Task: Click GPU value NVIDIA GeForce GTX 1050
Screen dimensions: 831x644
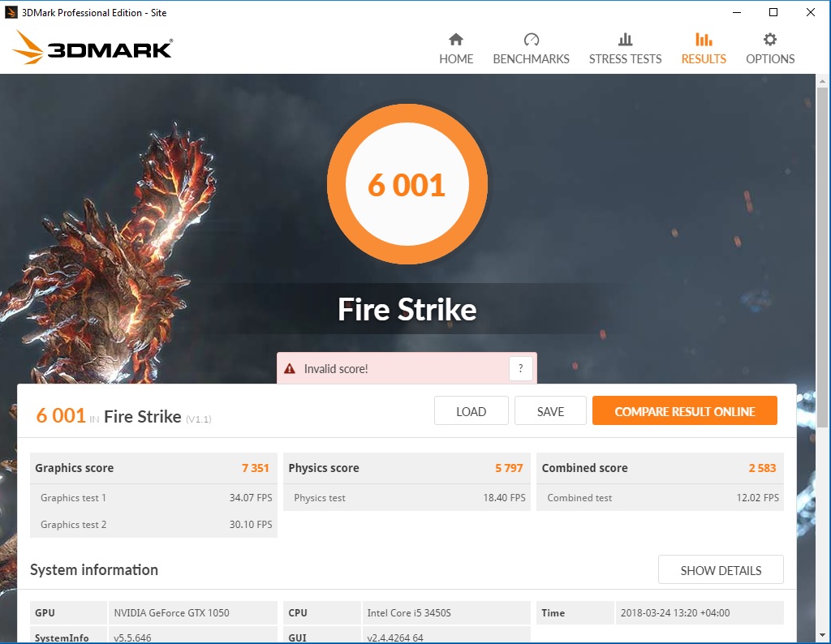Action: pos(172,612)
